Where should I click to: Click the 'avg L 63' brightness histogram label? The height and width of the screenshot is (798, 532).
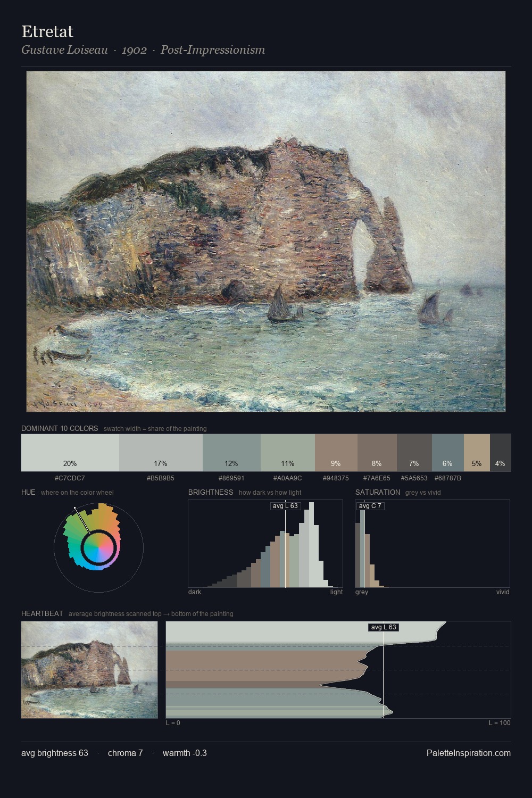285,506
